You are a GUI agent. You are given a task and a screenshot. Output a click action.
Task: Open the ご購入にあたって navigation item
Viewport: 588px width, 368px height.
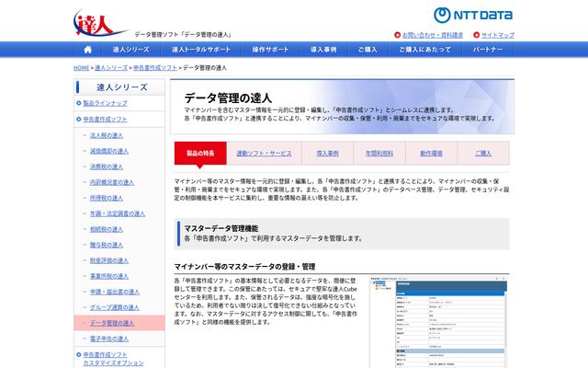pyautogui.click(x=424, y=50)
